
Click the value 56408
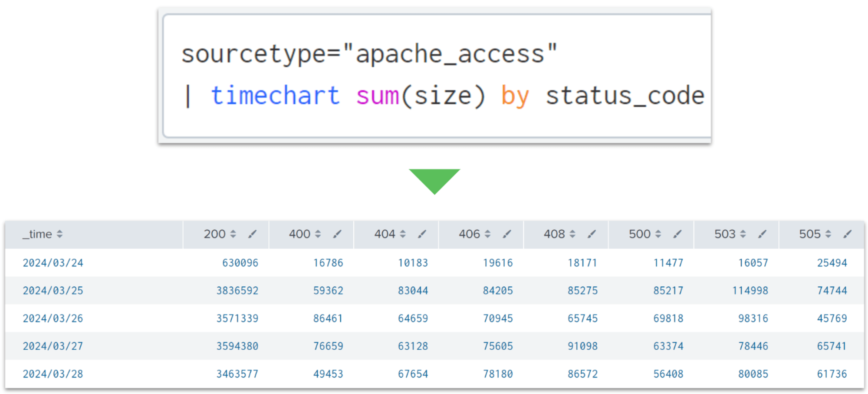668,374
